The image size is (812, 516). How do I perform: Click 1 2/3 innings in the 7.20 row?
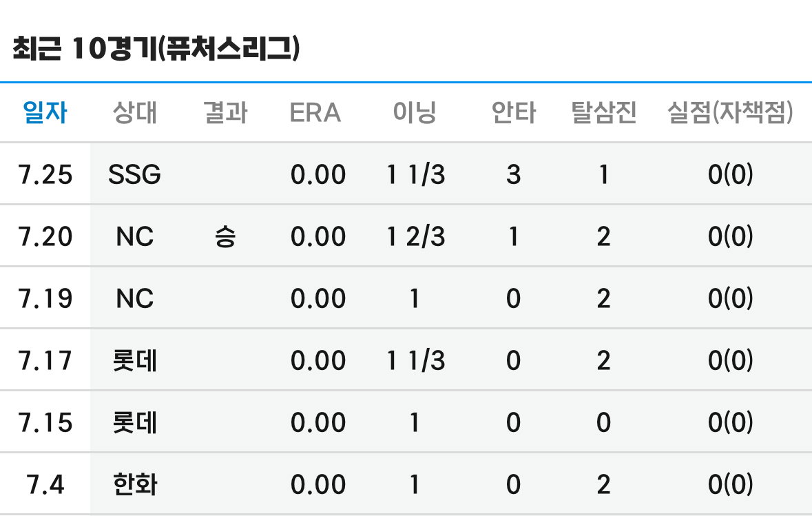pos(416,237)
